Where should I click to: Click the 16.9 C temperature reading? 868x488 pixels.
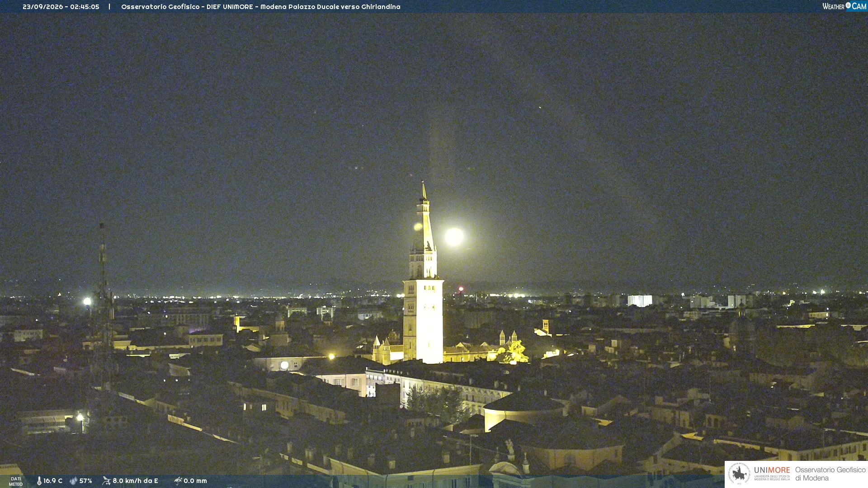(x=53, y=481)
